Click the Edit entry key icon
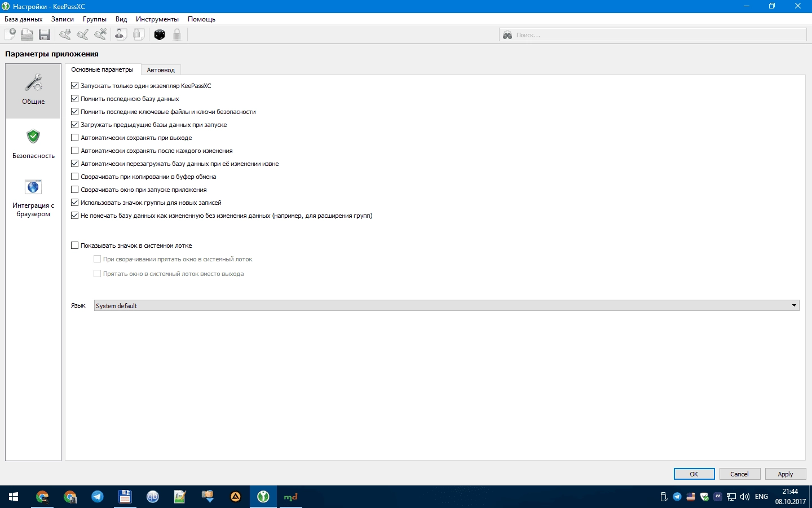 [83, 34]
